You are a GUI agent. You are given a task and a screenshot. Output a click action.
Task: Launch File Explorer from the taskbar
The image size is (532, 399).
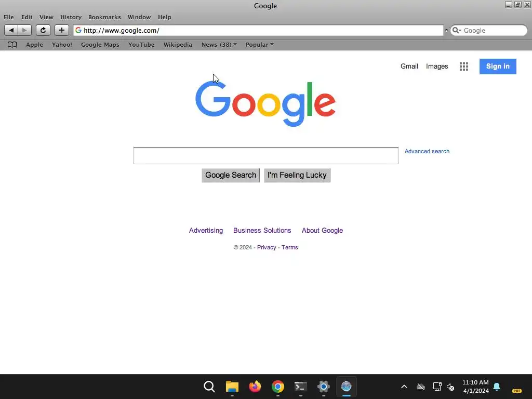coord(232,387)
